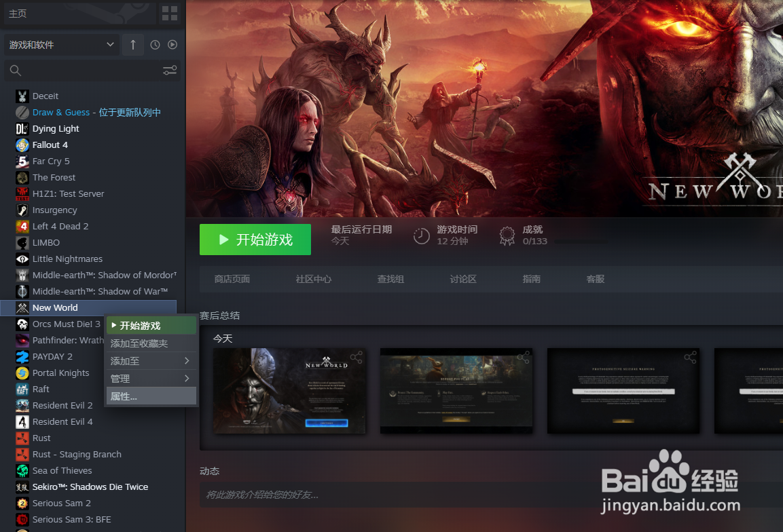Image resolution: width=783 pixels, height=532 pixels.
Task: Filter by ready-to-play icon
Action: (172, 45)
